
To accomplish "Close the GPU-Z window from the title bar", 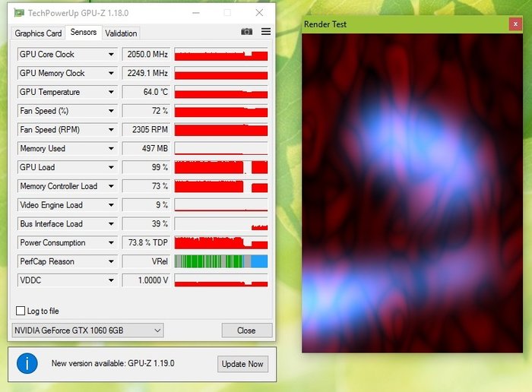I will [x=259, y=13].
